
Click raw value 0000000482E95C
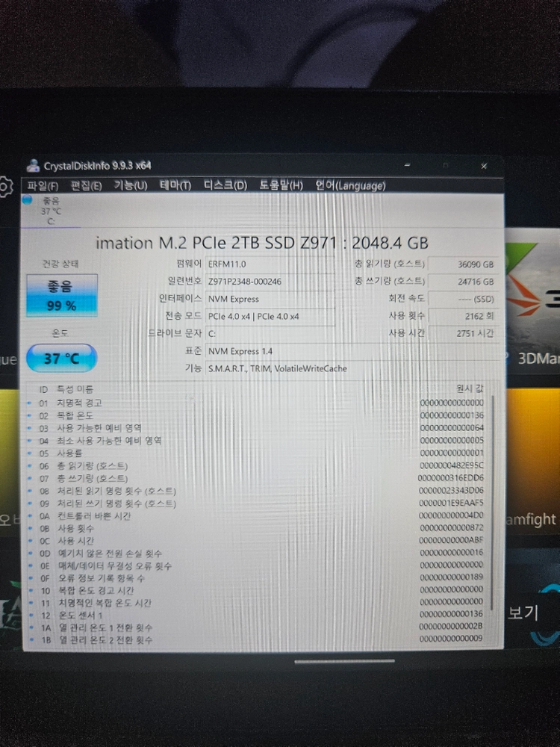(x=452, y=465)
